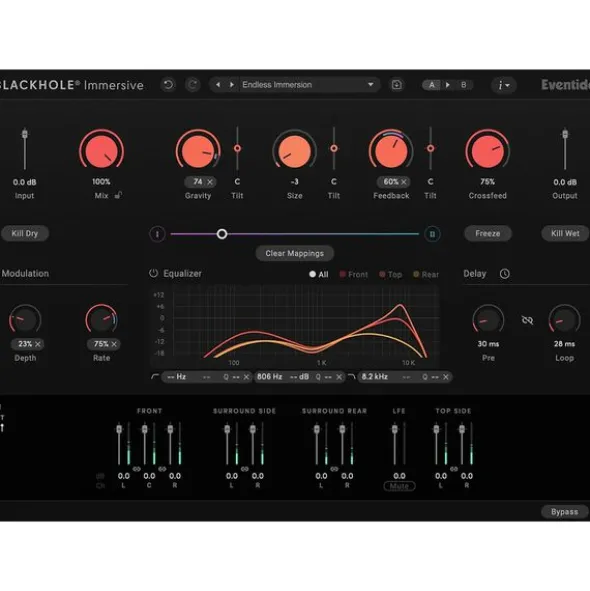Remove the Gravity 74 mapping X
Screen dimensions: 590x591
point(210,182)
